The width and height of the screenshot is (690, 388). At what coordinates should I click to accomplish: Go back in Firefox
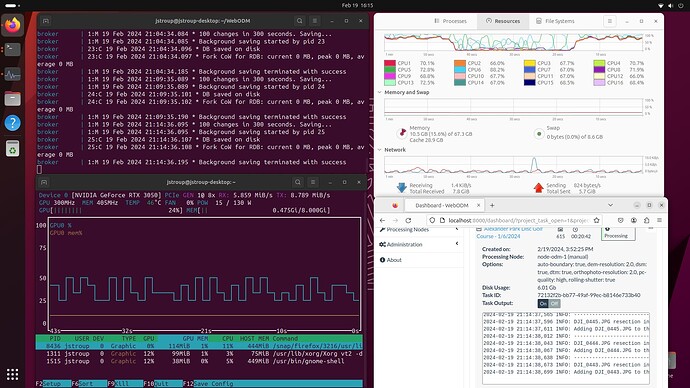[x=382, y=220]
